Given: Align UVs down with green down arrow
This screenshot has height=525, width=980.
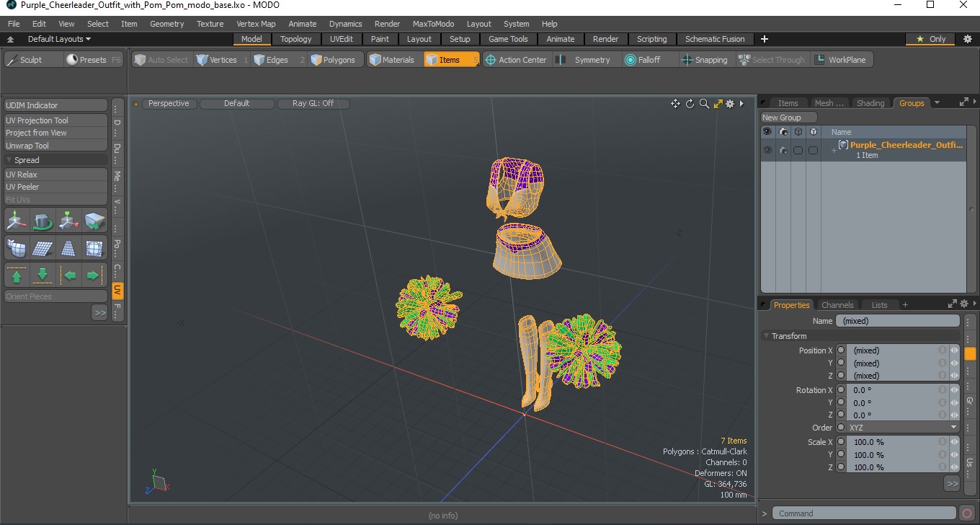Looking at the screenshot, I should click(x=43, y=275).
